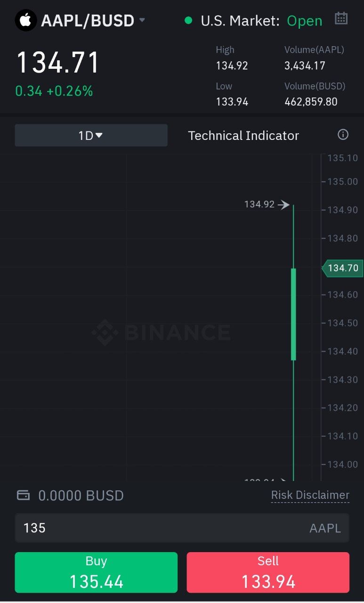Click the AAPL/BUSD pair name

(x=88, y=21)
